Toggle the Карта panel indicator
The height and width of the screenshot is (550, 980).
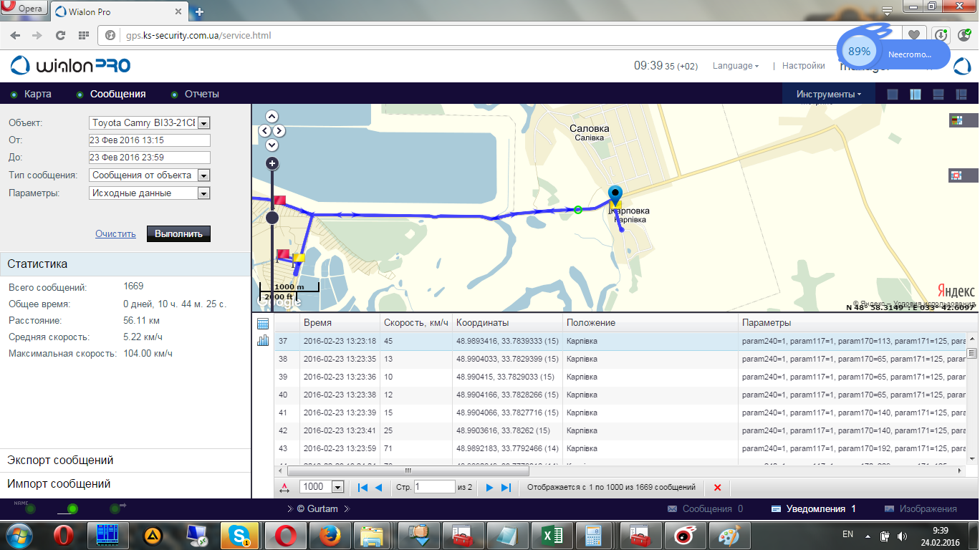14,95
